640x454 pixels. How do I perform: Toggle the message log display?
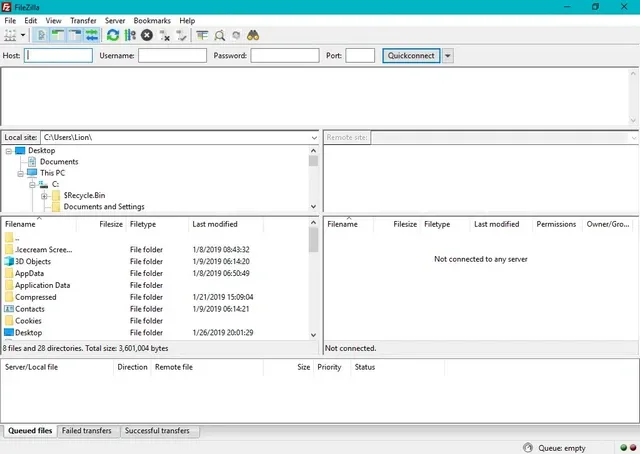[x=41, y=36]
